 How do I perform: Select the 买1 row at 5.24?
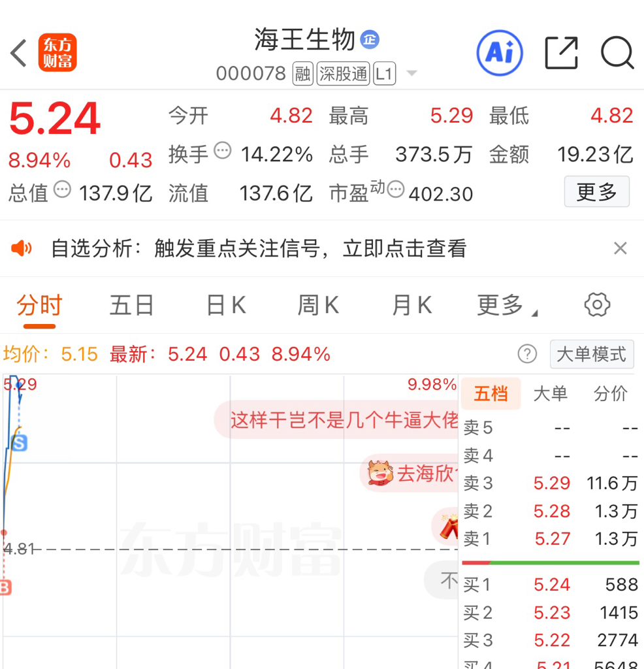[x=551, y=585]
